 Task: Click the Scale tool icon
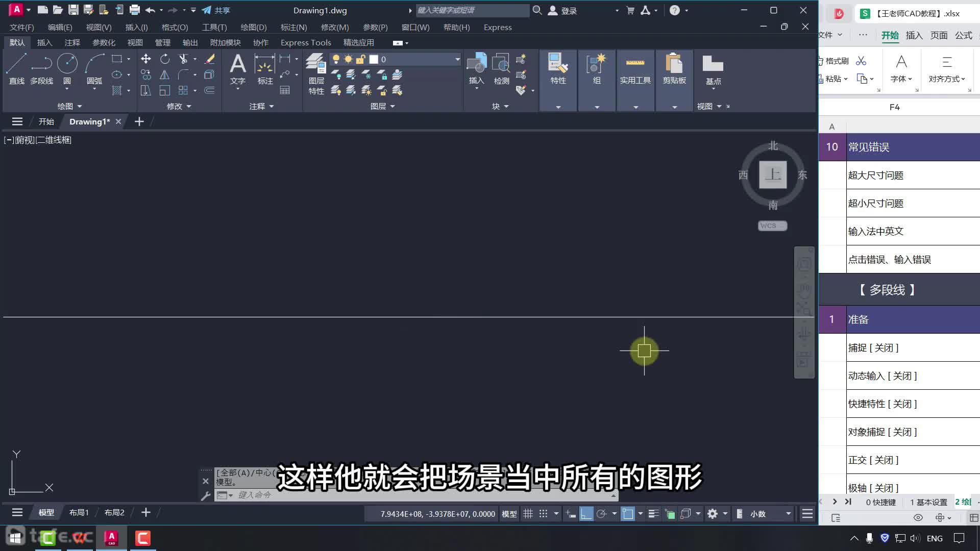click(x=164, y=90)
